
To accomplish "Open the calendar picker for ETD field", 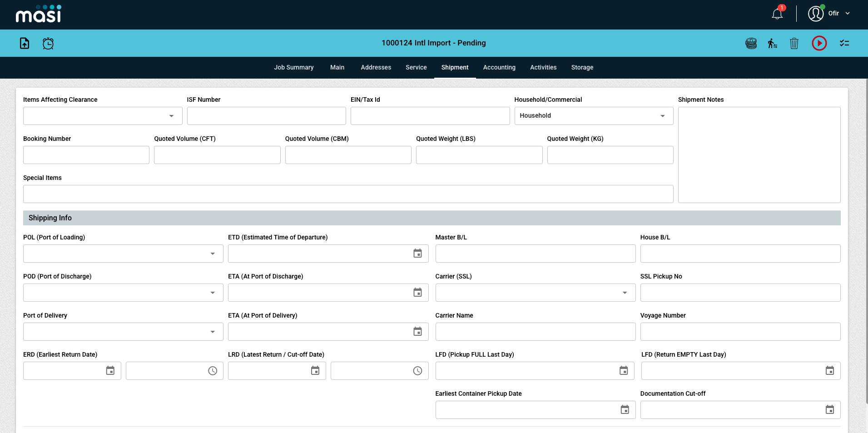I will tap(417, 253).
